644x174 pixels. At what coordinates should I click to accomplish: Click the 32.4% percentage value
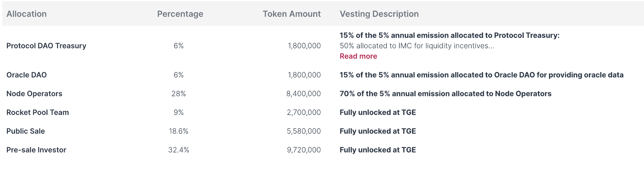(178, 150)
